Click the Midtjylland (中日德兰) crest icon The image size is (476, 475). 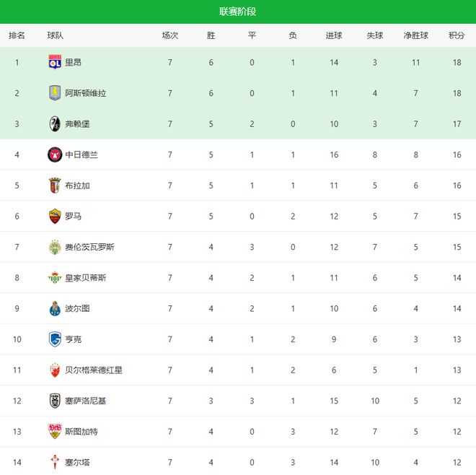coord(54,154)
